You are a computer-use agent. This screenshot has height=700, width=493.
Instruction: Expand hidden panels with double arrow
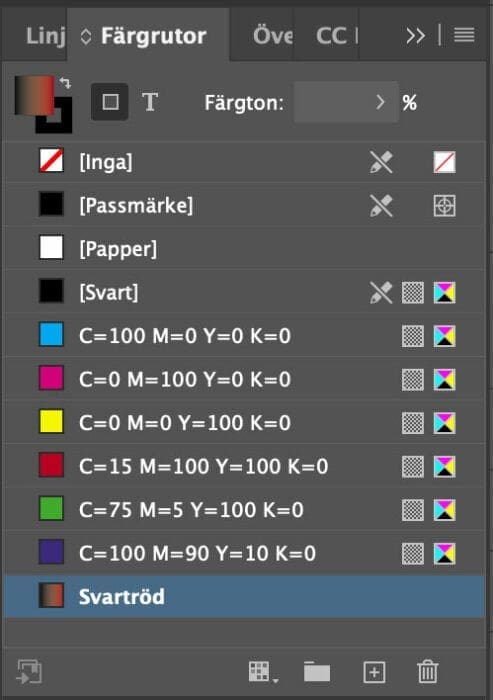[415, 36]
